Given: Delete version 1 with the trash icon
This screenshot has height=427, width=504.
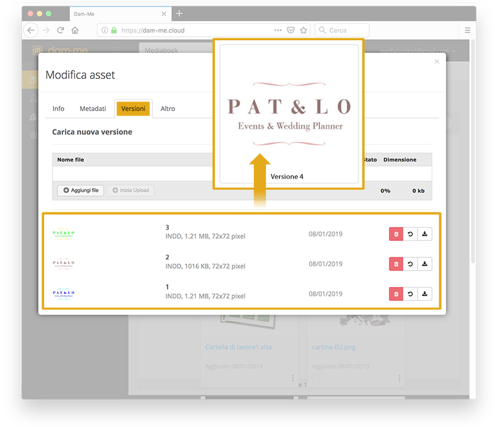Looking at the screenshot, I should click(x=396, y=293).
